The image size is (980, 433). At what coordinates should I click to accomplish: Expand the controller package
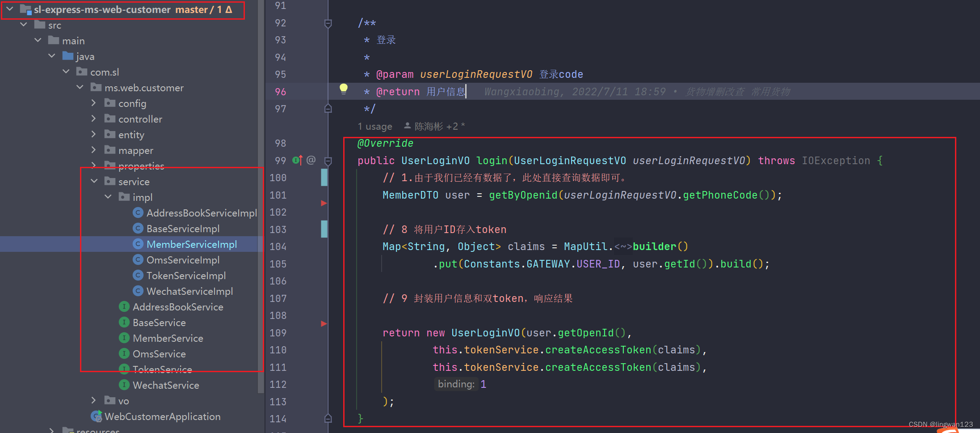click(94, 119)
